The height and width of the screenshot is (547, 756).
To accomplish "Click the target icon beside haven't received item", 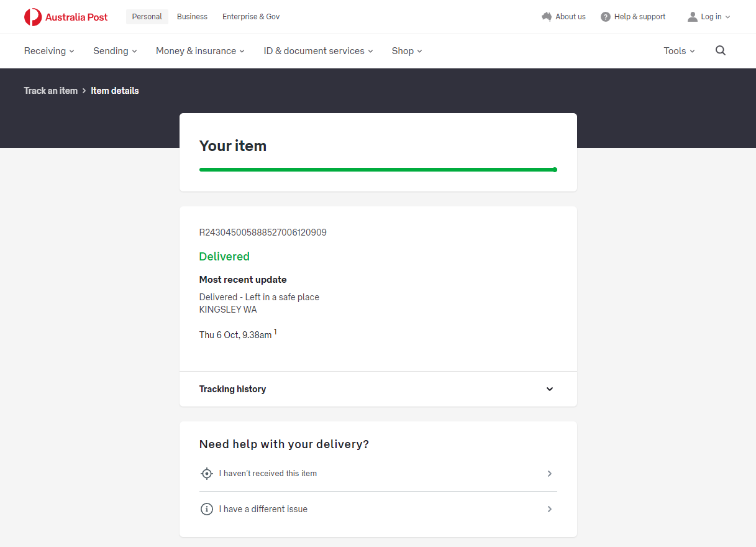I will (x=207, y=474).
